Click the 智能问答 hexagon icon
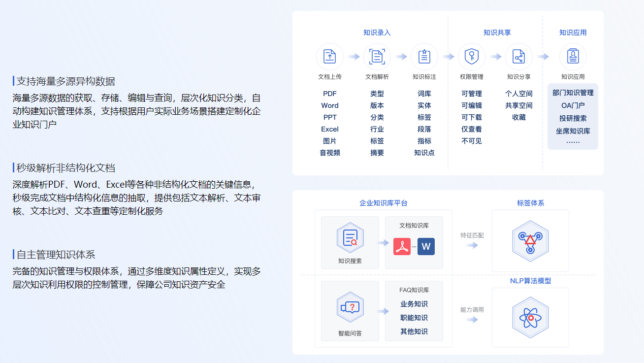Screen dimensions: 644x363 [x=350, y=307]
